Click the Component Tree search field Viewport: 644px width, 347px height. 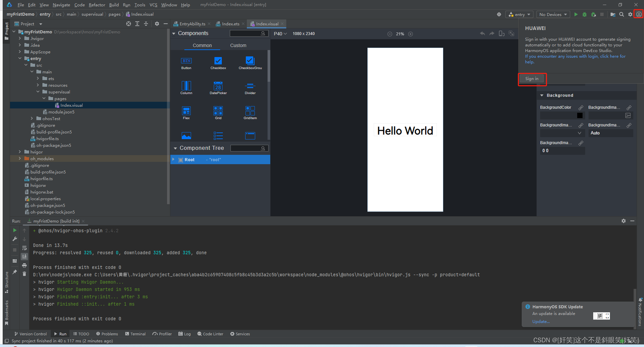click(249, 148)
